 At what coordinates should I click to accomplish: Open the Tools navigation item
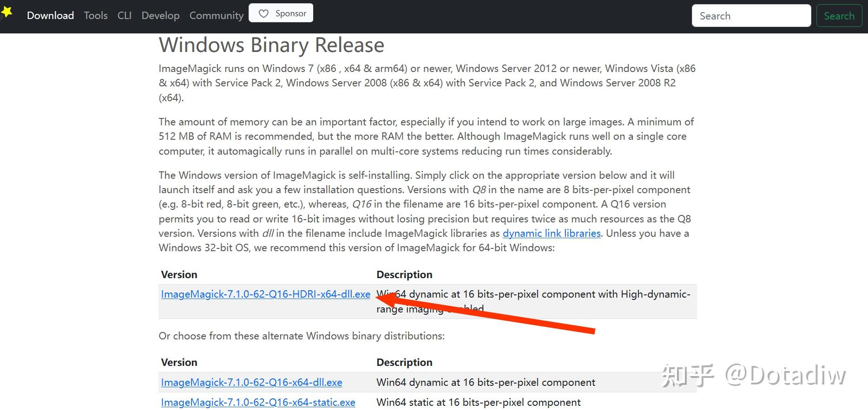pos(96,15)
